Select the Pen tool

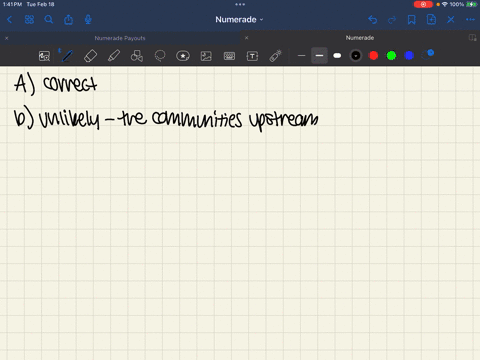(67, 56)
